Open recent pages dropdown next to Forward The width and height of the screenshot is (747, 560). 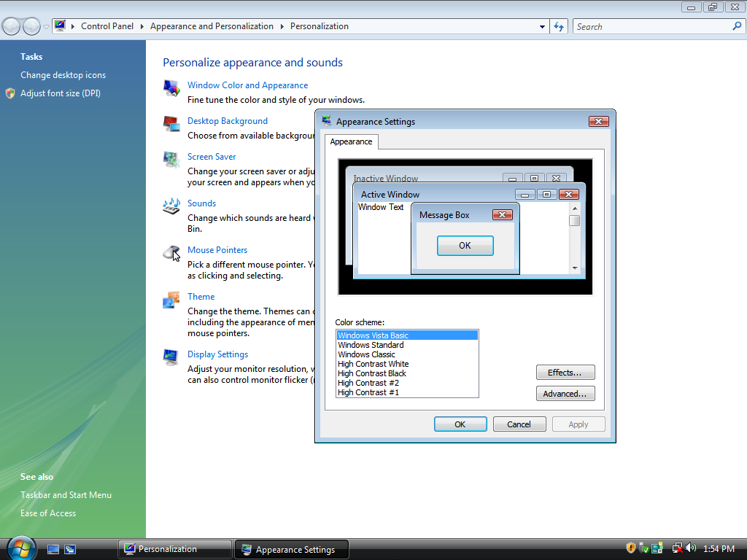click(x=46, y=27)
